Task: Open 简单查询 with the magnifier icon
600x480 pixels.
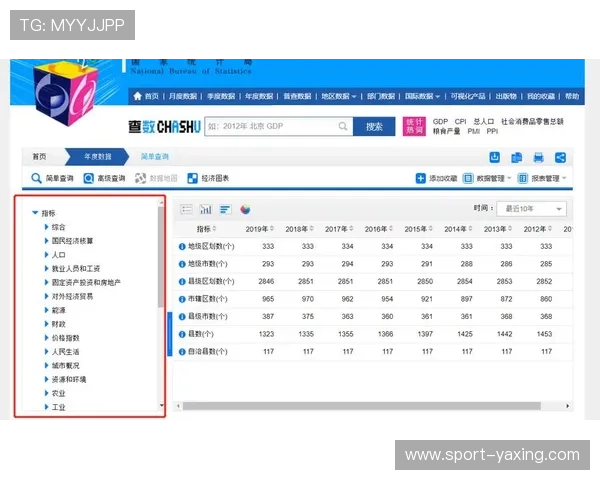Action: pyautogui.click(x=52, y=178)
